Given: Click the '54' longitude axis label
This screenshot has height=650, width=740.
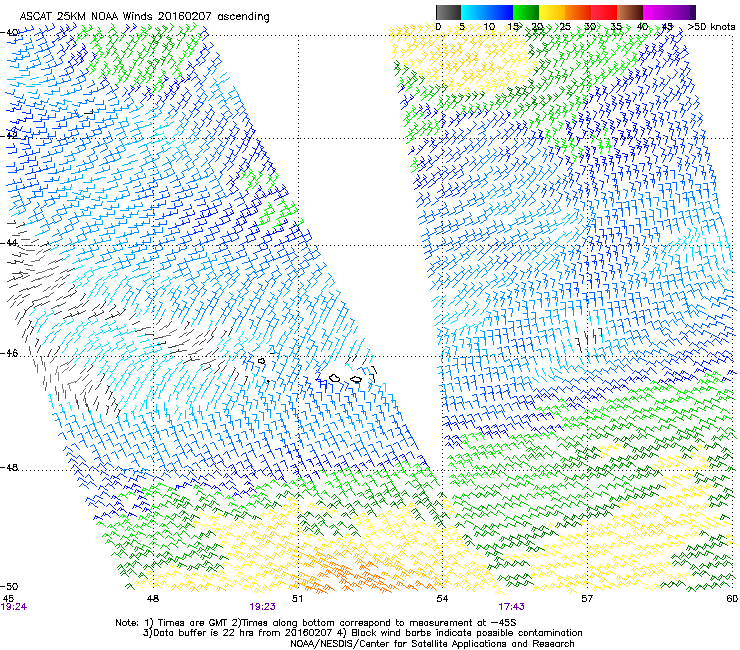Looking at the screenshot, I should (442, 599).
